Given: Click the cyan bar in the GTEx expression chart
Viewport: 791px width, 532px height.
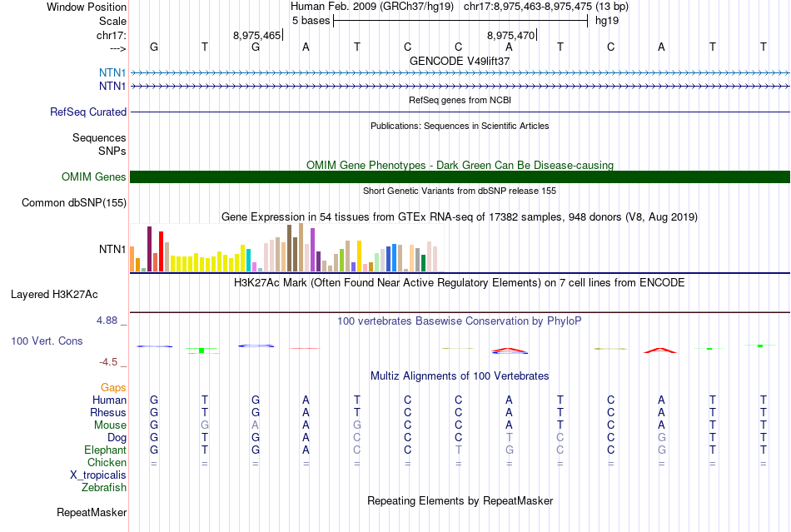Looking at the screenshot, I should click(x=248, y=261).
